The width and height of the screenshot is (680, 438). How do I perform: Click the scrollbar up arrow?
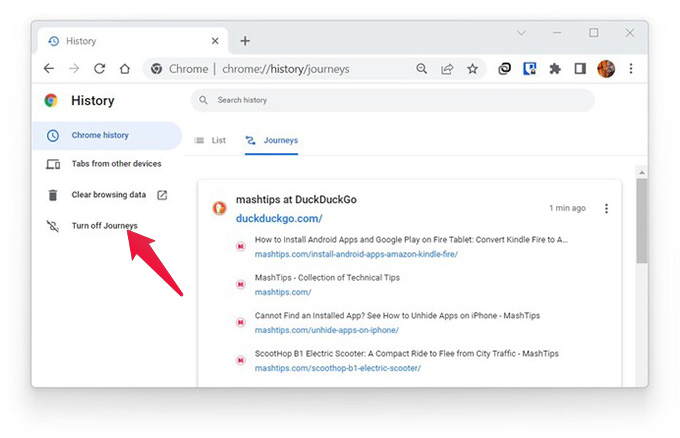pyautogui.click(x=642, y=173)
